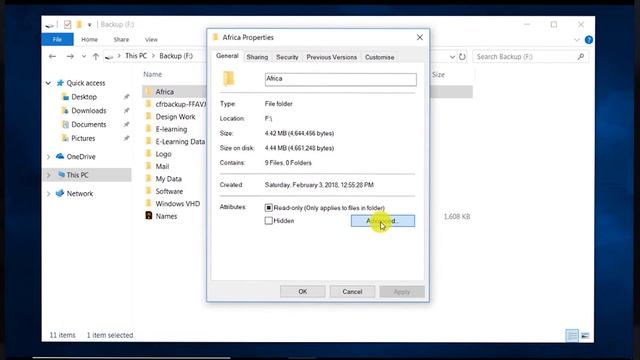Click the pin icon beside Desktop
This screenshot has width=640, height=360.
(126, 97)
